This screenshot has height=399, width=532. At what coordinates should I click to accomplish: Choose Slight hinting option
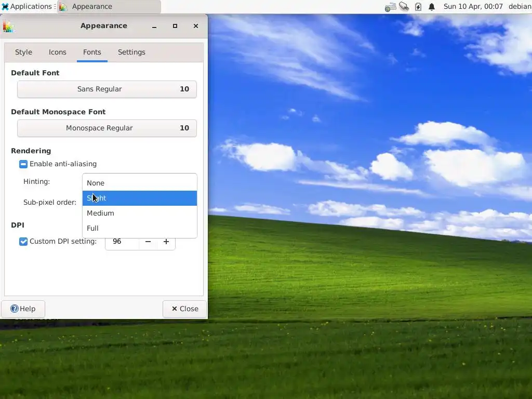pyautogui.click(x=139, y=198)
